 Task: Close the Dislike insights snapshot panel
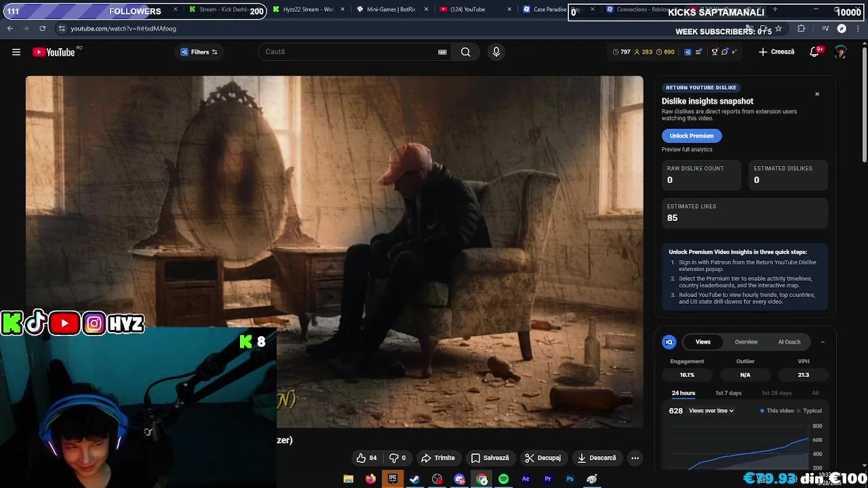[817, 94]
